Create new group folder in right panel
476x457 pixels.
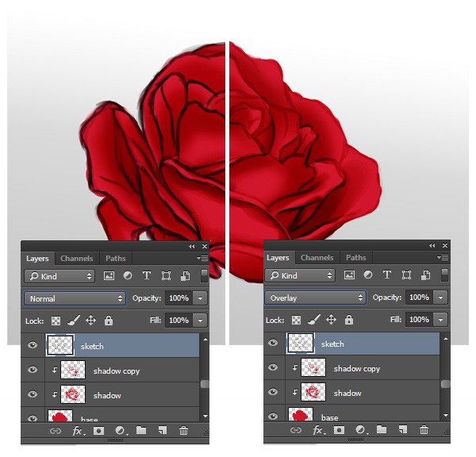coord(382,429)
